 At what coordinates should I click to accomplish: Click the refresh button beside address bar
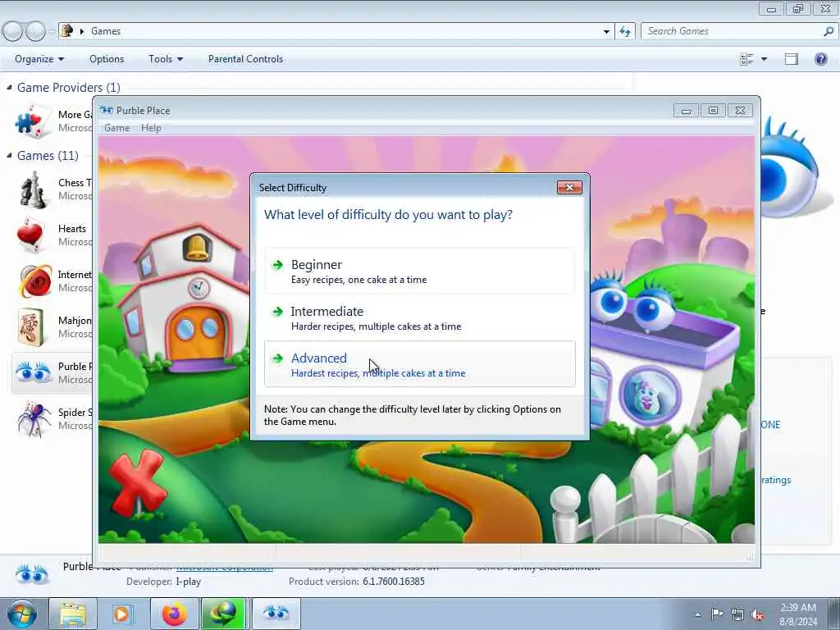point(625,32)
